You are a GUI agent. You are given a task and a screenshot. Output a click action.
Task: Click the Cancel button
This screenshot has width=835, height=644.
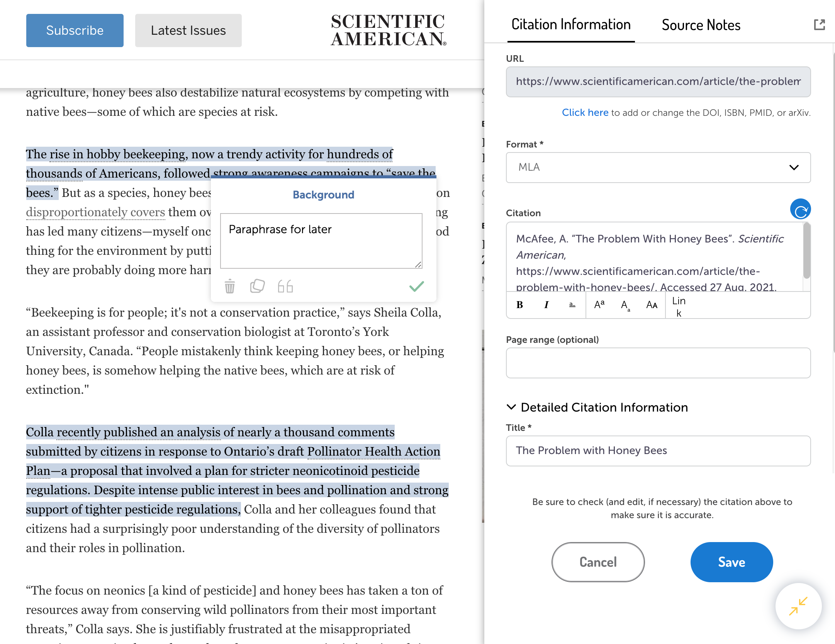[598, 562]
